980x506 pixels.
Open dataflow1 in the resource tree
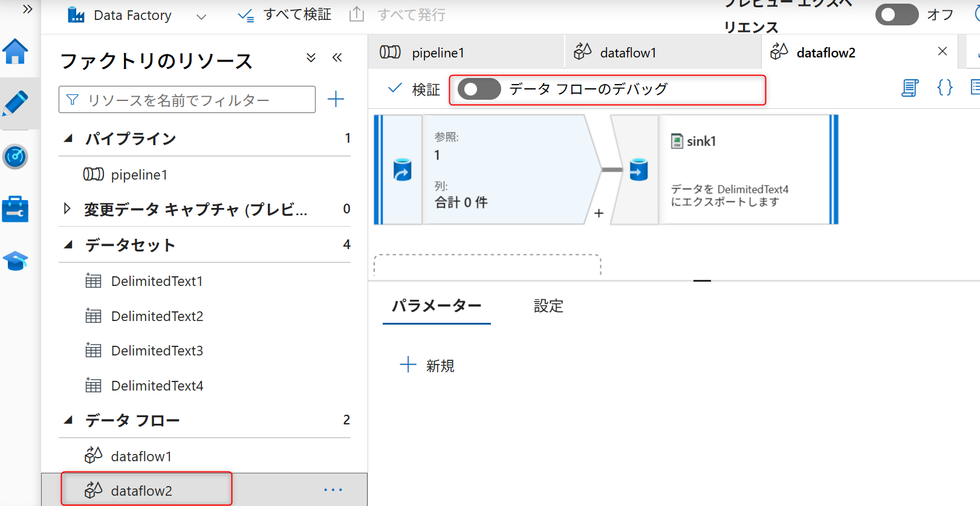pyautogui.click(x=141, y=456)
